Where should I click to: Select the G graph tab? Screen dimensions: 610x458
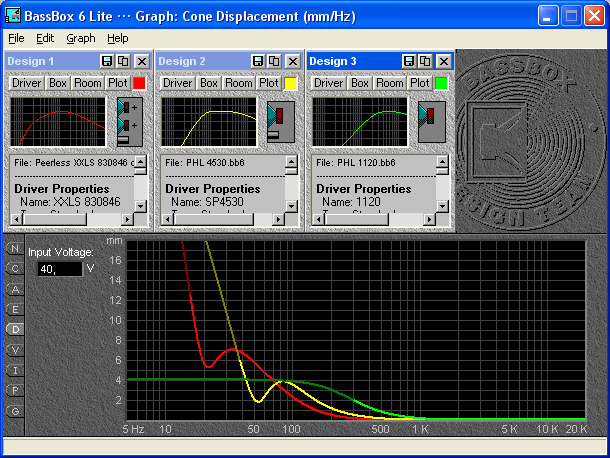click(x=15, y=411)
